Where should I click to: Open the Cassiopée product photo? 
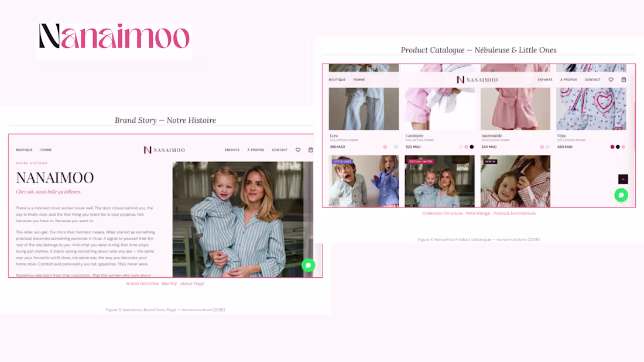440,108
